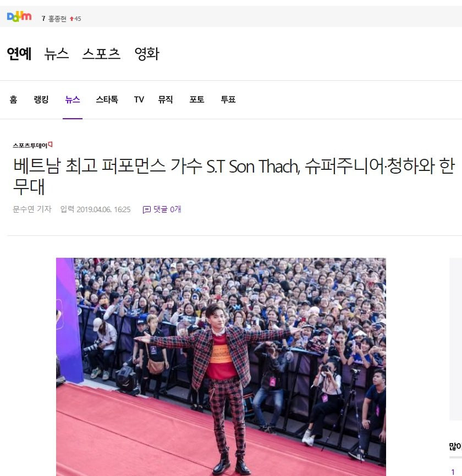Click the red up-arrow rank indicator
The image size is (462, 476).
point(71,19)
